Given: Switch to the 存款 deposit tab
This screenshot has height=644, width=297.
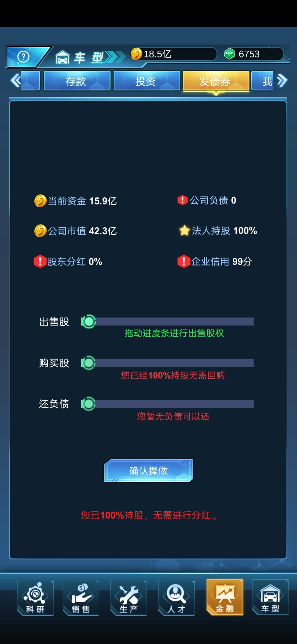Looking at the screenshot, I should pyautogui.click(x=77, y=81).
